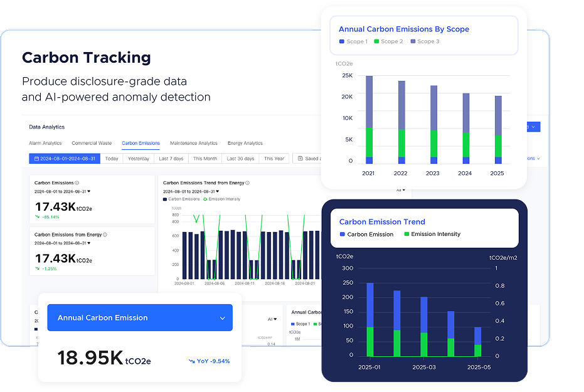
Task: Switch to the Energy Analytics tab
Action: click(x=245, y=144)
